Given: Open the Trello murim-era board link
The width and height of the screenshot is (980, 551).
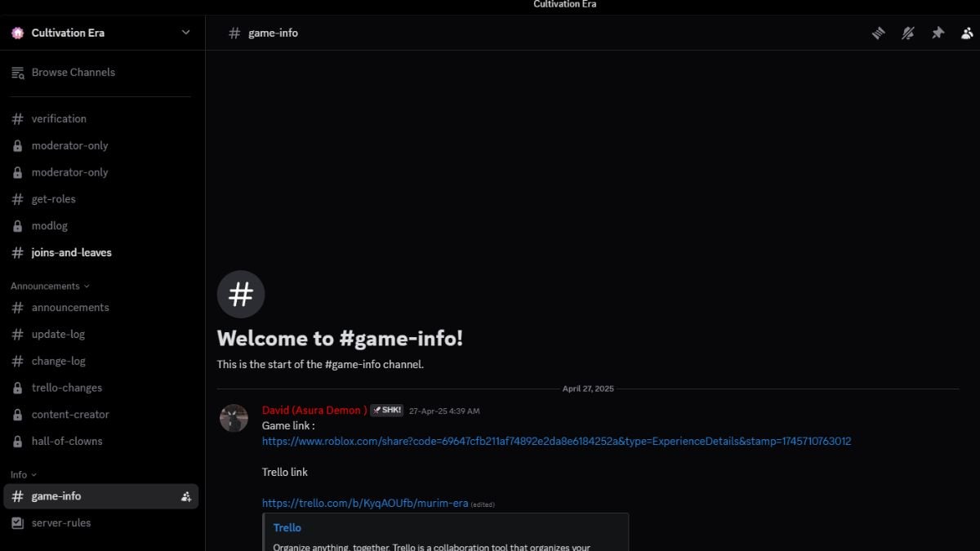Looking at the screenshot, I should pos(365,503).
